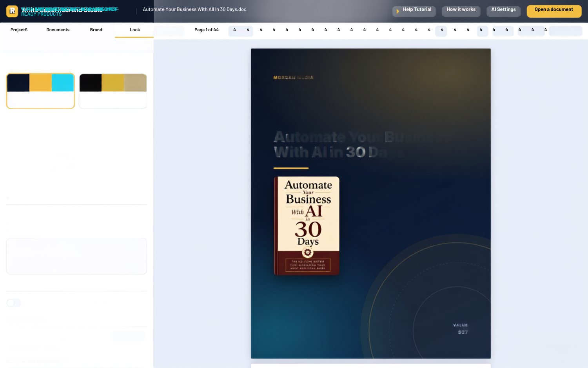Open the Help Tutorial video

click(x=414, y=11)
